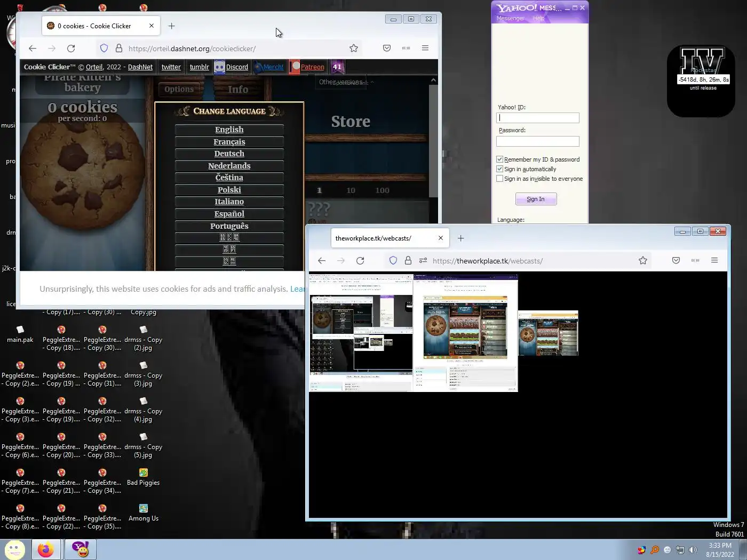Select English language option
This screenshot has width=747, height=560.
click(229, 130)
